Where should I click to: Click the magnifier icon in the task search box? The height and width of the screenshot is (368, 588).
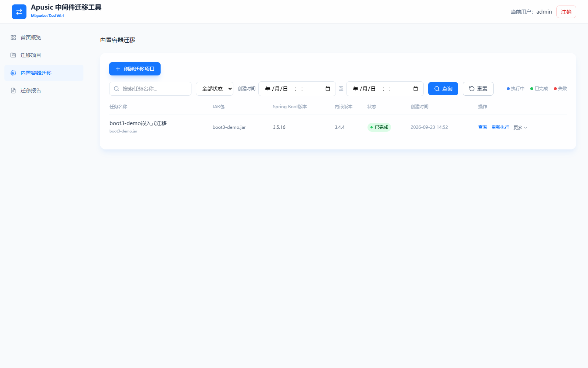[x=116, y=89]
